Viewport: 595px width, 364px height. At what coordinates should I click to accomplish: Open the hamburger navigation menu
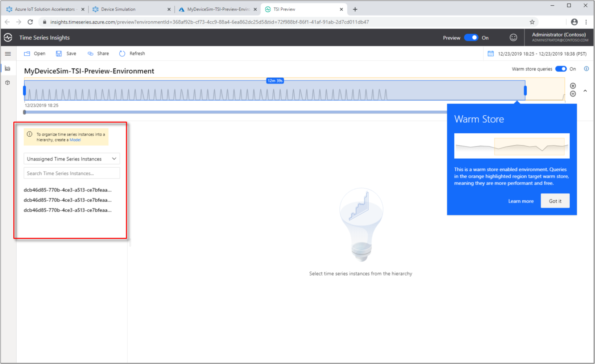[8, 54]
